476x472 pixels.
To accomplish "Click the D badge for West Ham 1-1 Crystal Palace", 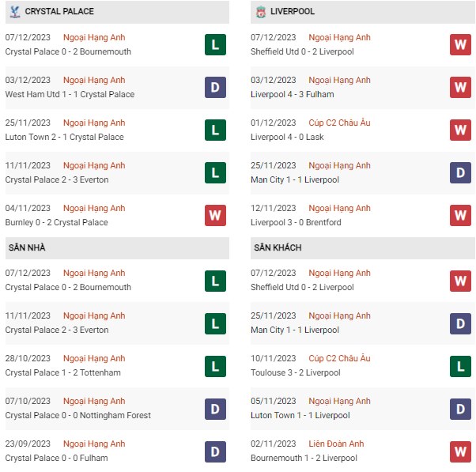I will click(214, 88).
